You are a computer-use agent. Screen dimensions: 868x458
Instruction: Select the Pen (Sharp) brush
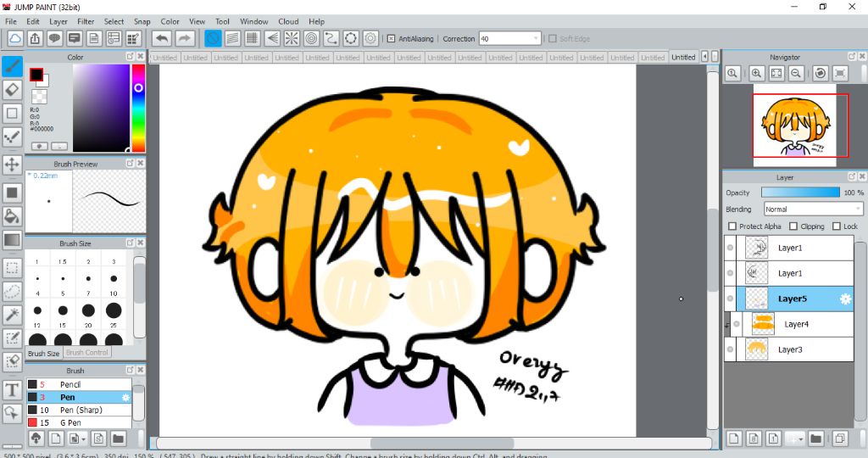pos(79,410)
